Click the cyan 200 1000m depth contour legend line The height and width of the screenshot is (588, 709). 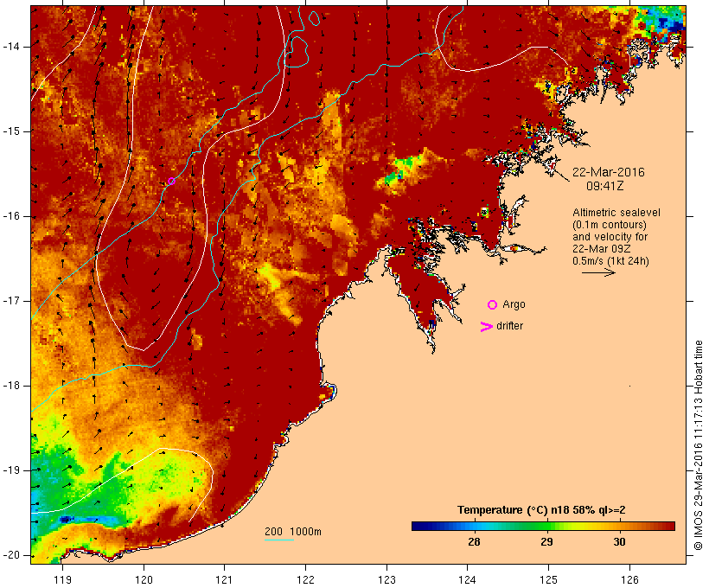pyautogui.click(x=279, y=540)
